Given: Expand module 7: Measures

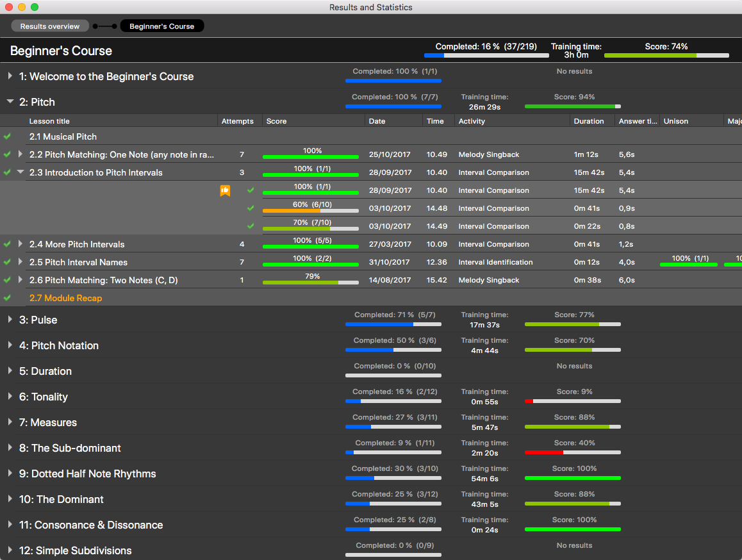Looking at the screenshot, I should pos(10,422).
